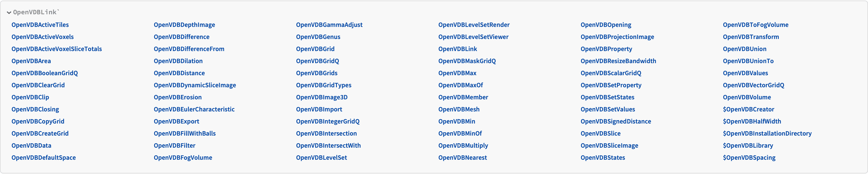Screen dimensions: 868x174
Task: Visit the OpenVDBToFogVolume link
Action: tap(756, 25)
